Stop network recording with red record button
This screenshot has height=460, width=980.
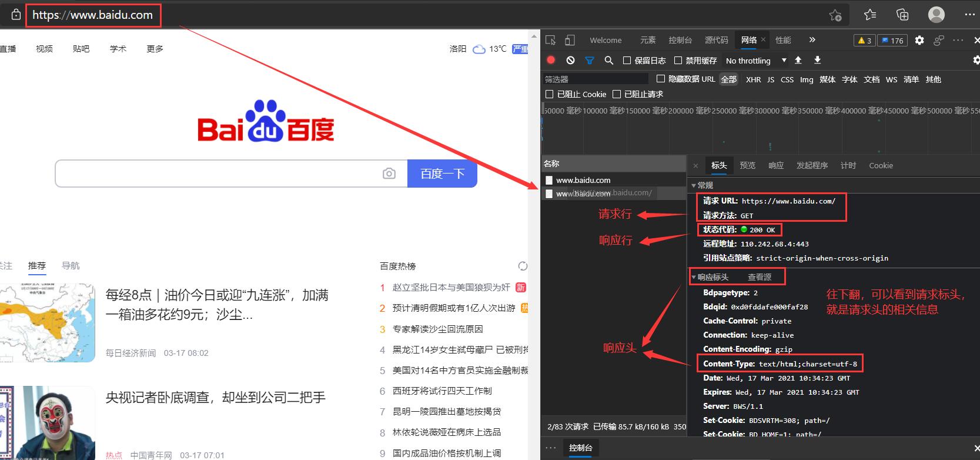pos(551,60)
